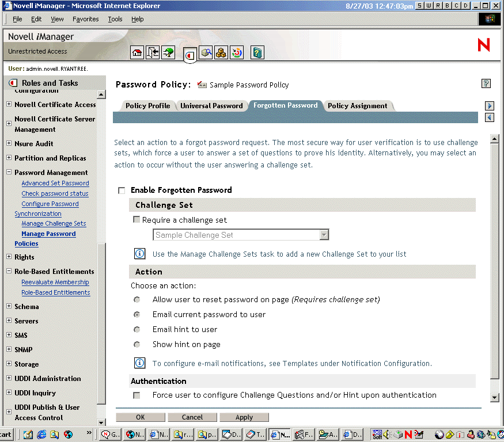
Task: Open the iManager Help book icon
Action: tap(257, 52)
